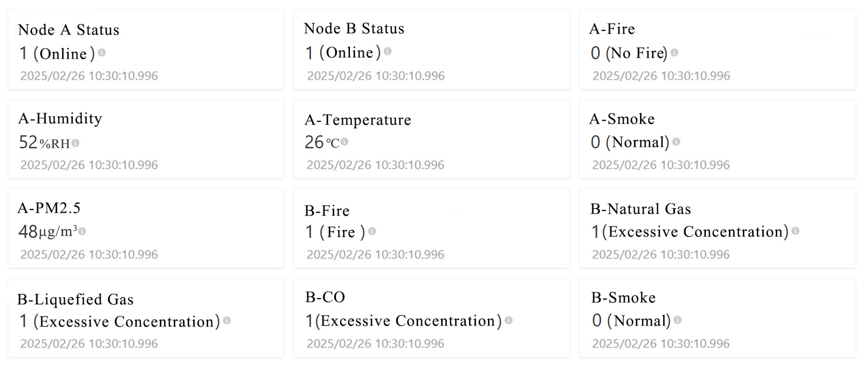Click info icon beside Node A Status value
Image resolution: width=868 pixels, height=368 pixels.
tap(102, 52)
